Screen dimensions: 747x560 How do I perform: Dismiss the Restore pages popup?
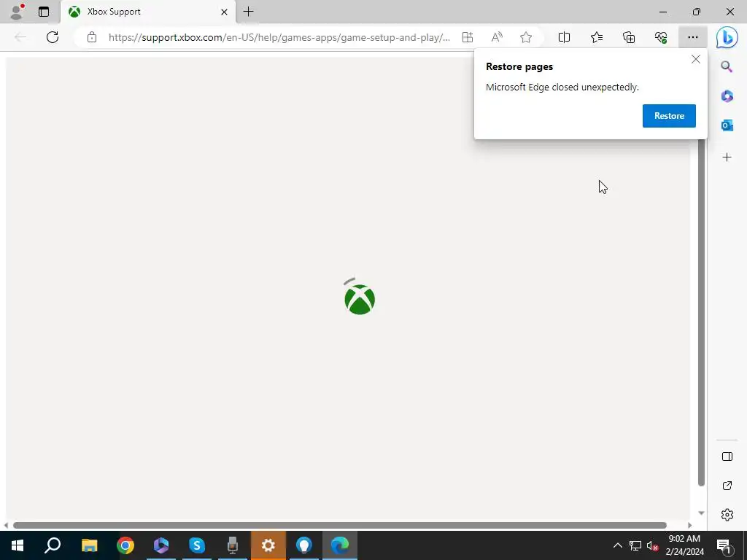click(695, 59)
